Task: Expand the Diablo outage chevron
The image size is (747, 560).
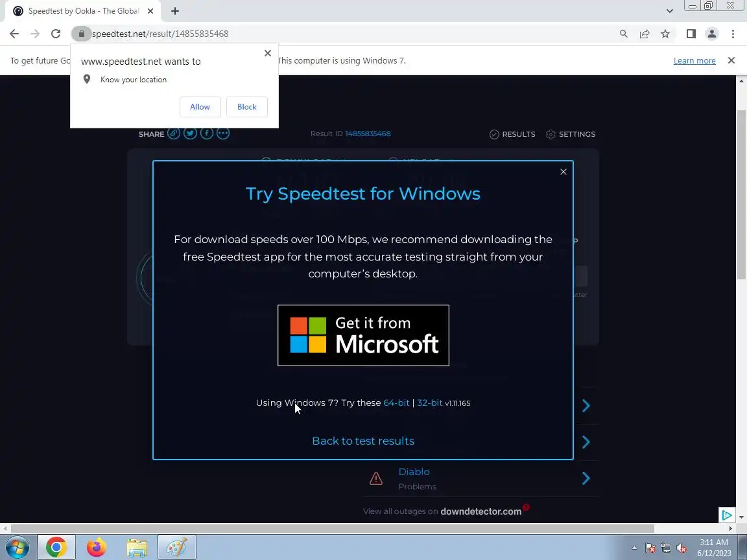Action: click(586, 478)
